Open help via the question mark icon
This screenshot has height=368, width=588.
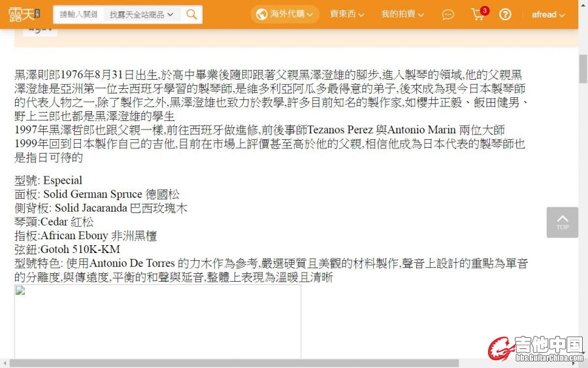point(505,14)
